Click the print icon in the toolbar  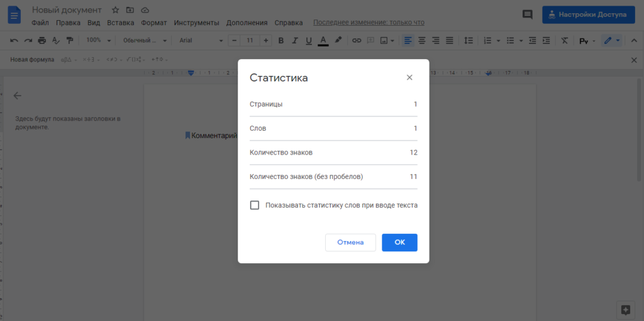(42, 40)
